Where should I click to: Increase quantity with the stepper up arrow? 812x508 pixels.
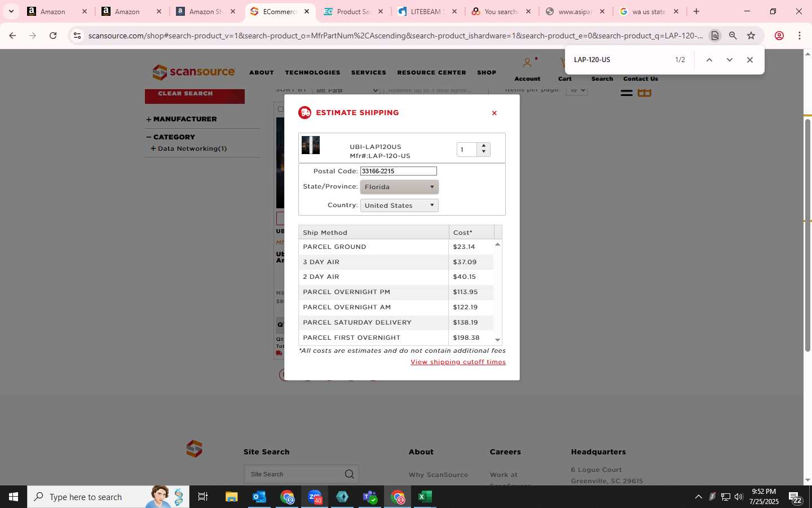pos(484,146)
